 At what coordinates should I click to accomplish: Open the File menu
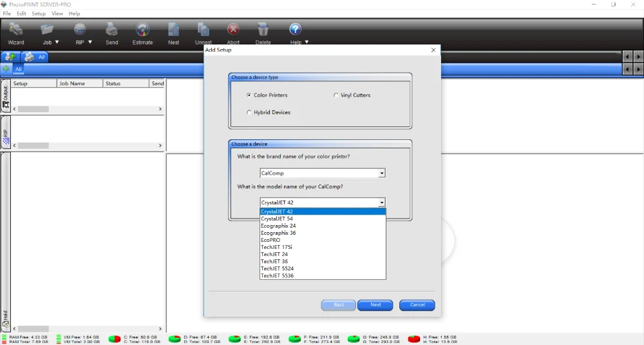click(x=7, y=14)
